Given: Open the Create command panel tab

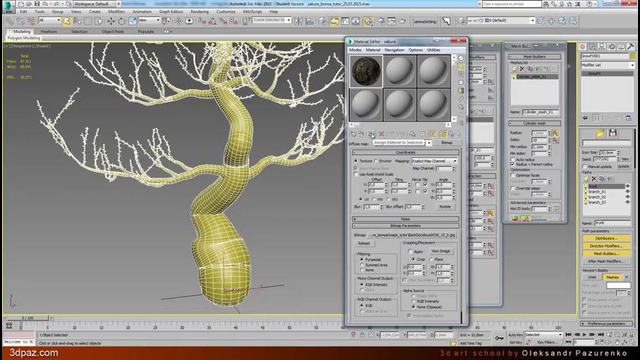Looking at the screenshot, I should point(583,47).
